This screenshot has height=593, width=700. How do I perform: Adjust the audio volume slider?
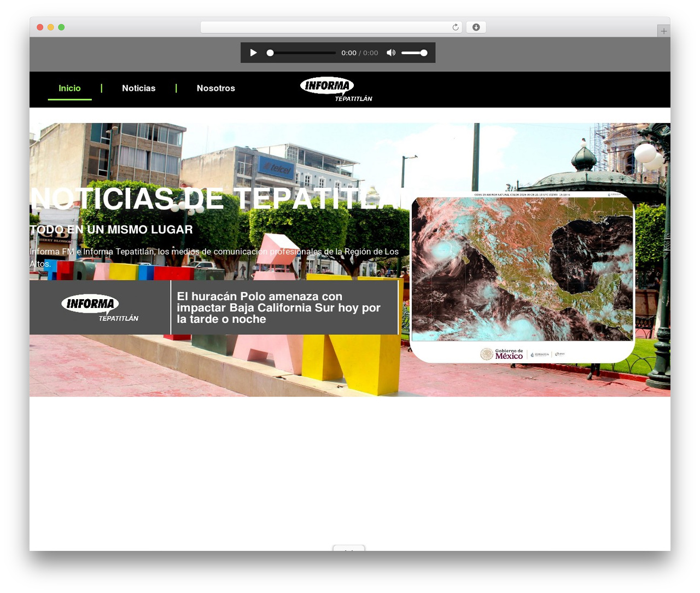pyautogui.click(x=414, y=53)
